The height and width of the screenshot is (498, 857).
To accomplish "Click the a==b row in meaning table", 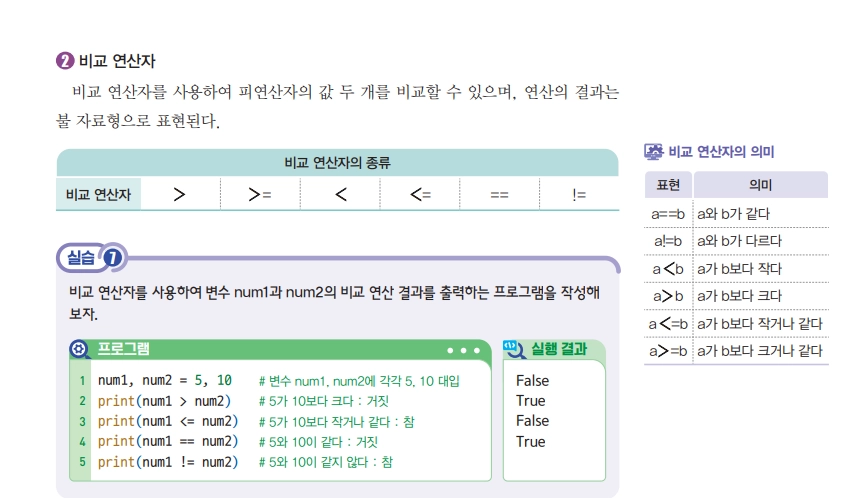I will [737, 214].
